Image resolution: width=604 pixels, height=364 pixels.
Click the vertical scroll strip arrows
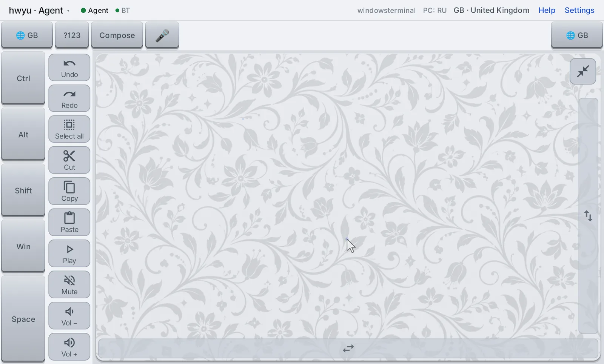589,216
